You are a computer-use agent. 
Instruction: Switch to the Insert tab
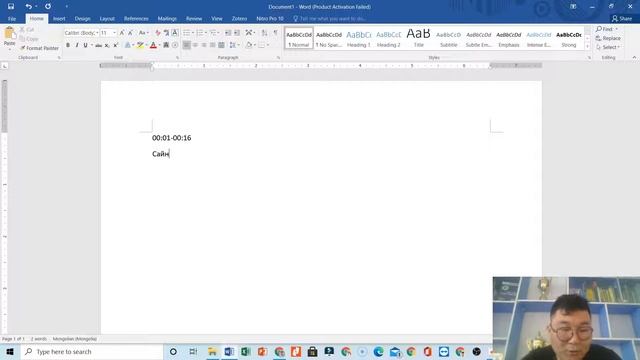pyautogui.click(x=59, y=19)
